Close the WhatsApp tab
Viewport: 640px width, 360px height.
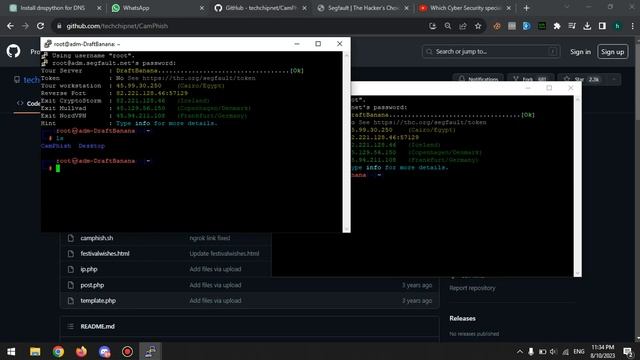point(202,8)
